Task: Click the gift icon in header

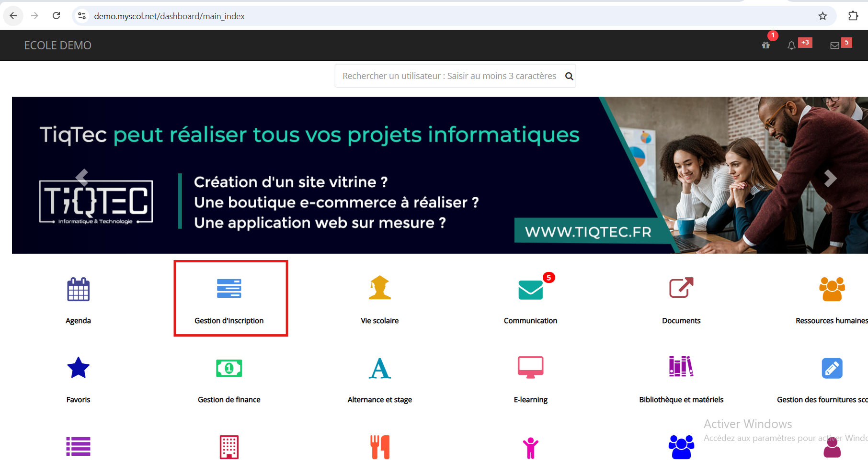Action: point(766,45)
